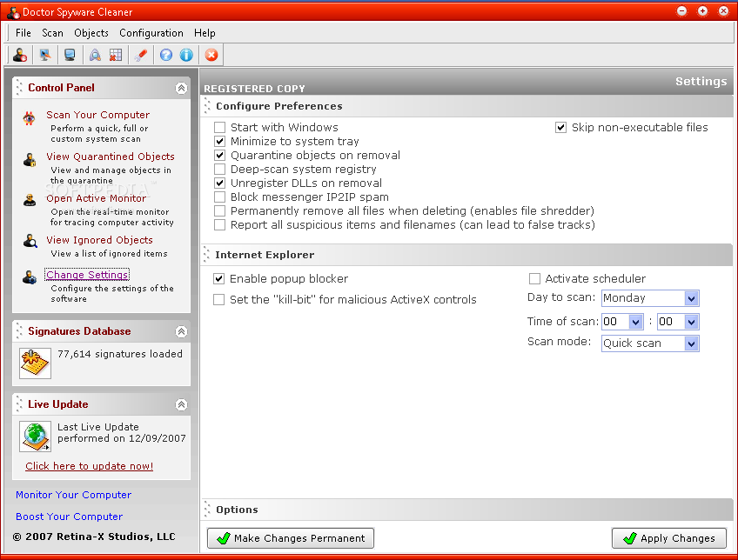Viewport: 738px width, 560px height.
Task: Enable Report all suspicious items checkbox
Action: (x=219, y=224)
